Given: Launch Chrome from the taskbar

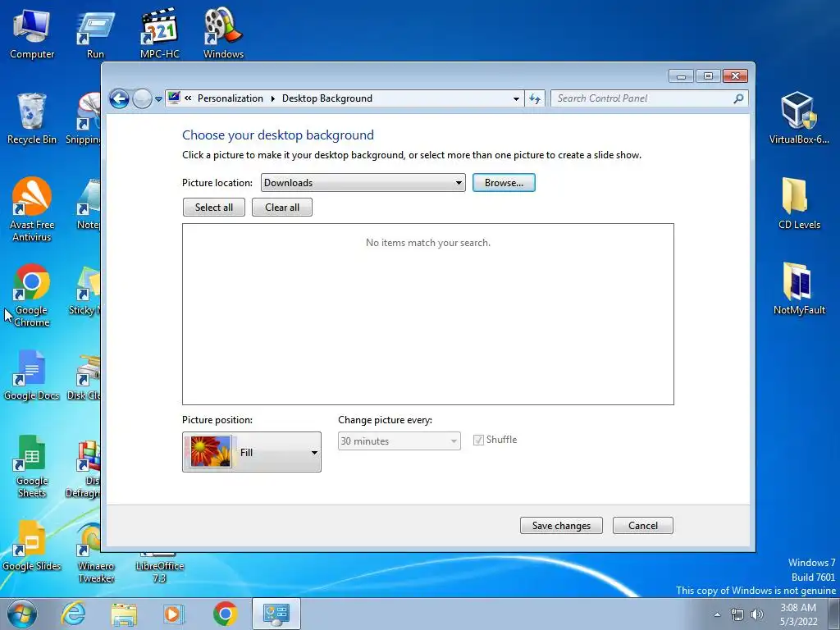Looking at the screenshot, I should 225,614.
